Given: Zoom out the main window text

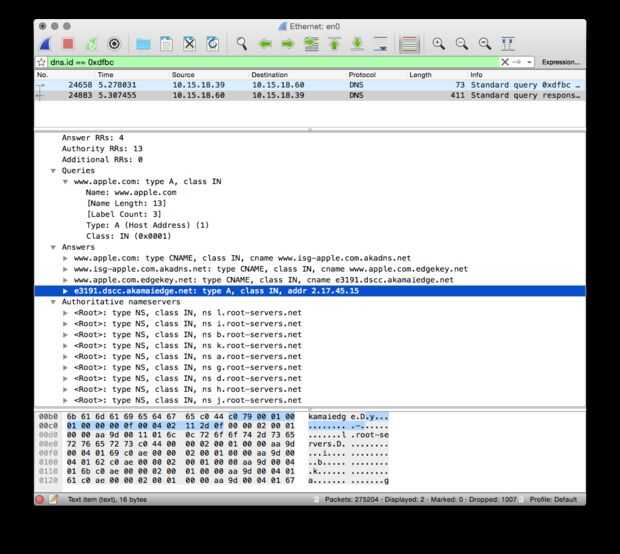Looking at the screenshot, I should point(461,43).
